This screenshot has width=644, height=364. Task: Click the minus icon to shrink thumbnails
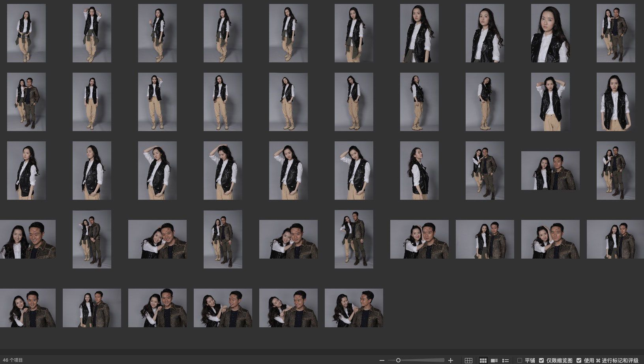pyautogui.click(x=382, y=360)
